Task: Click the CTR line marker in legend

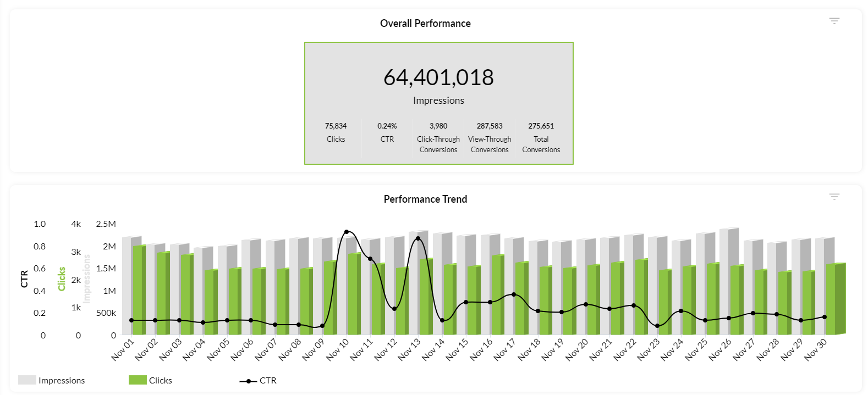Action: [249, 381]
